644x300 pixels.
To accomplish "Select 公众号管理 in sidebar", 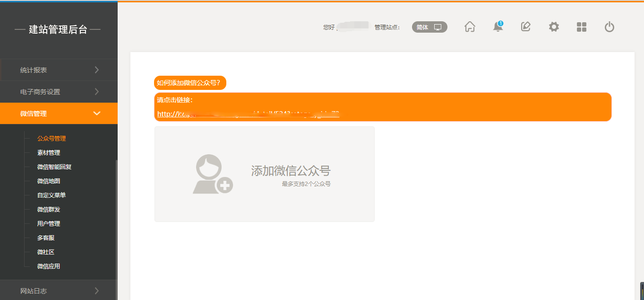I will click(52, 139).
